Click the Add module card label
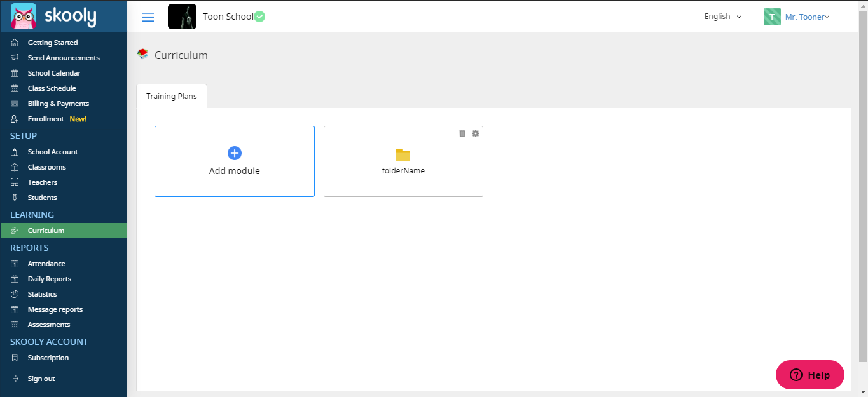This screenshot has height=397, width=868. [235, 171]
